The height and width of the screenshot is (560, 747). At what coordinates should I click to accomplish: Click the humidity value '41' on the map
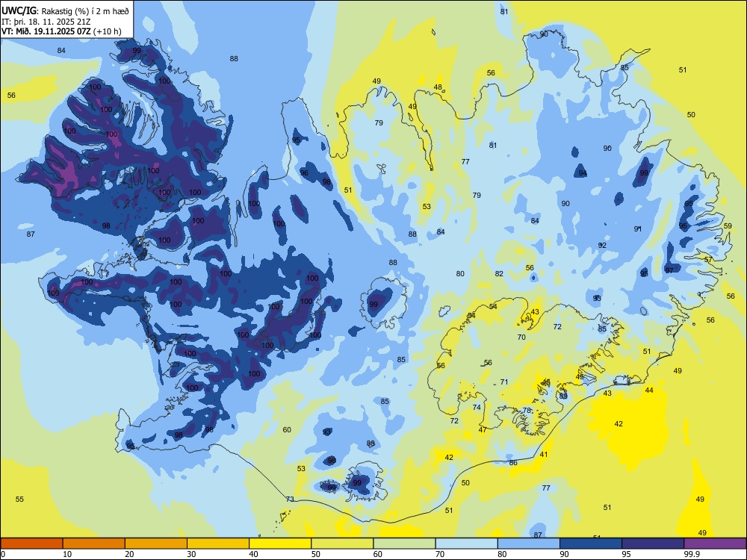(544, 454)
